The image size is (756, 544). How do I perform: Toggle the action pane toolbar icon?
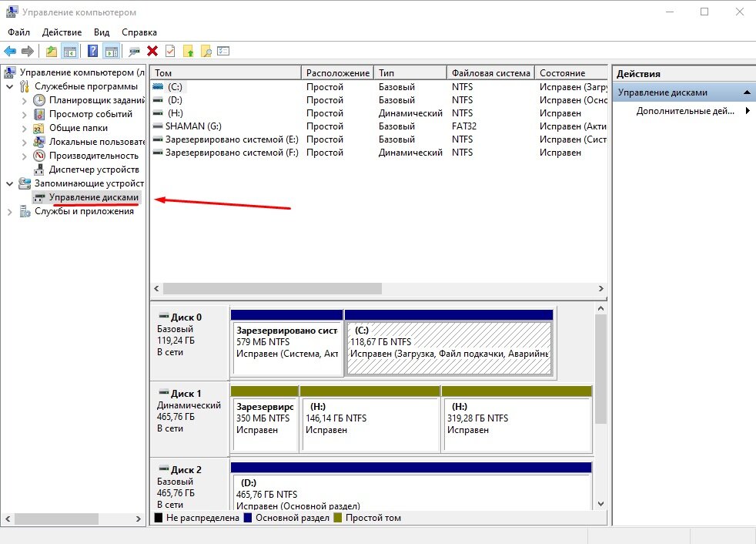pyautogui.click(x=112, y=51)
